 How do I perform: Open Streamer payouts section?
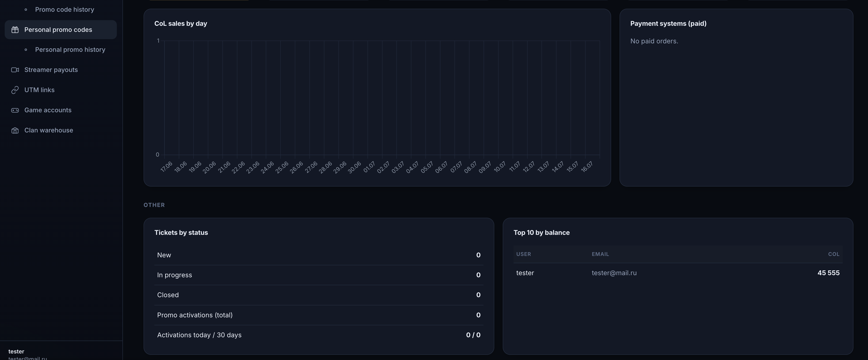pyautogui.click(x=61, y=70)
